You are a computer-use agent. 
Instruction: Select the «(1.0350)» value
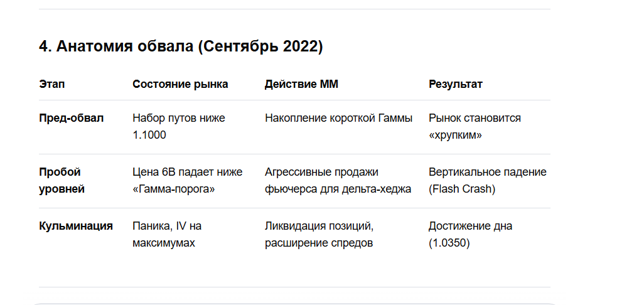click(449, 243)
